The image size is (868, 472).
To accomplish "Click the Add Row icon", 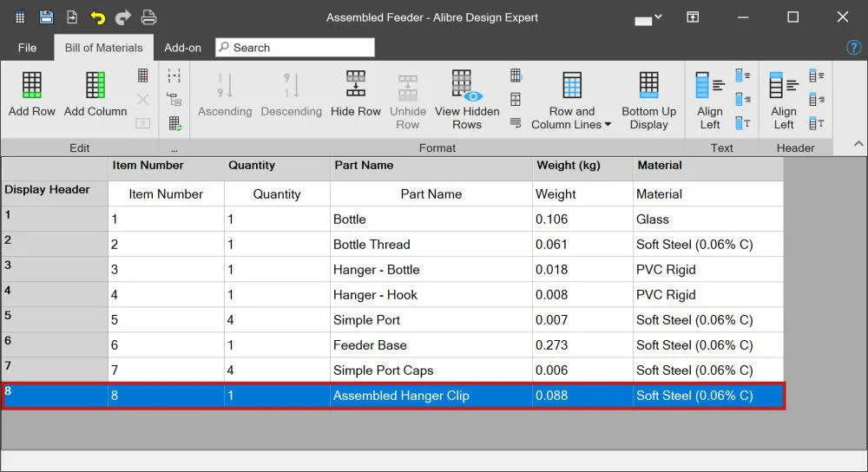I will 31,85.
